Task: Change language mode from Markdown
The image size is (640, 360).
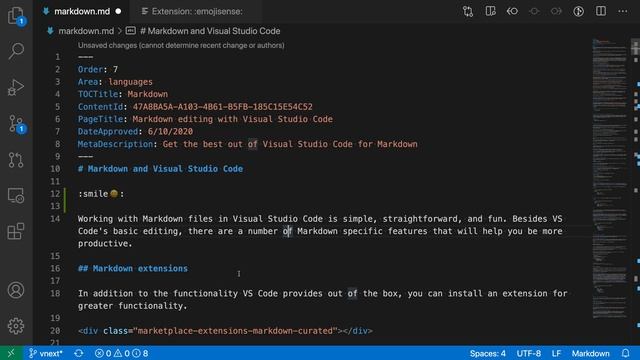Action: pyautogui.click(x=590, y=353)
